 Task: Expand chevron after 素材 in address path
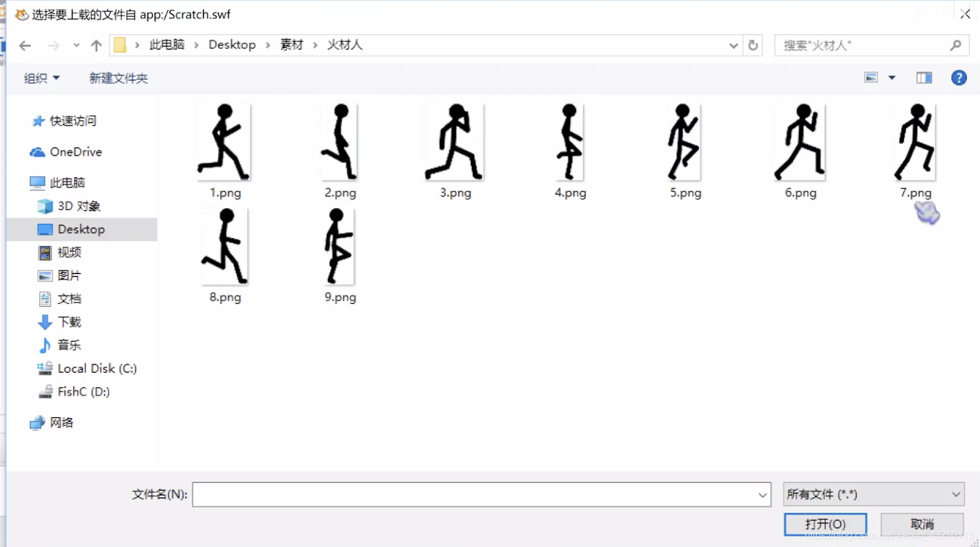coord(315,45)
